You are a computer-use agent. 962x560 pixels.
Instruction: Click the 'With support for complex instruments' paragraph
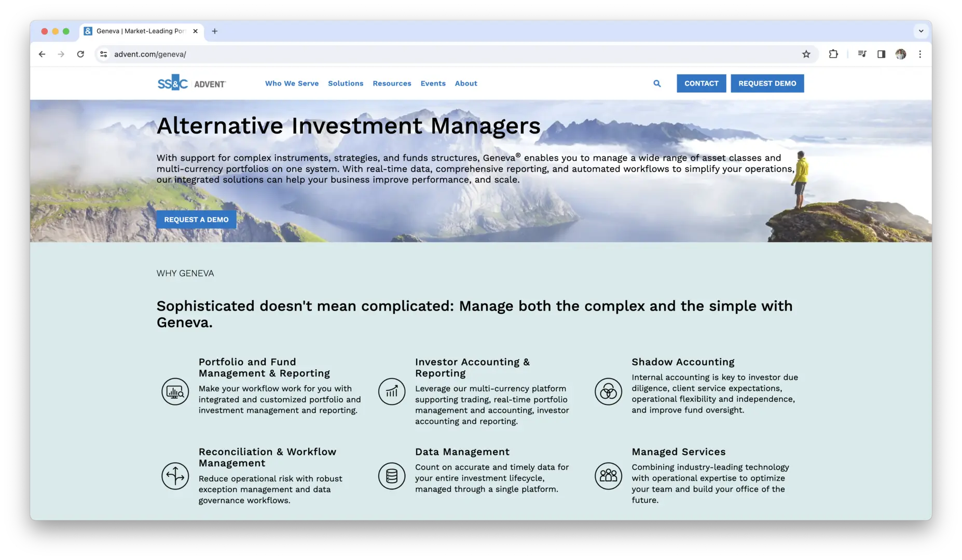(x=475, y=169)
